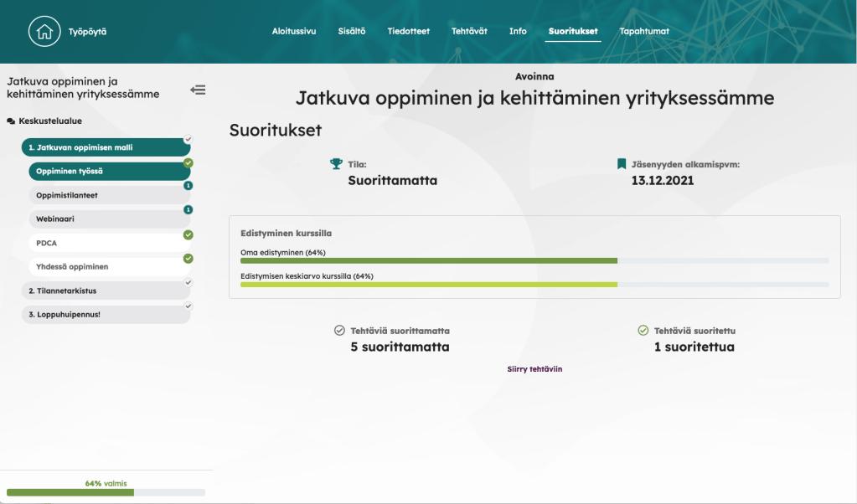Click the home Työpöytä icon
The width and height of the screenshot is (857, 504).
(44, 32)
